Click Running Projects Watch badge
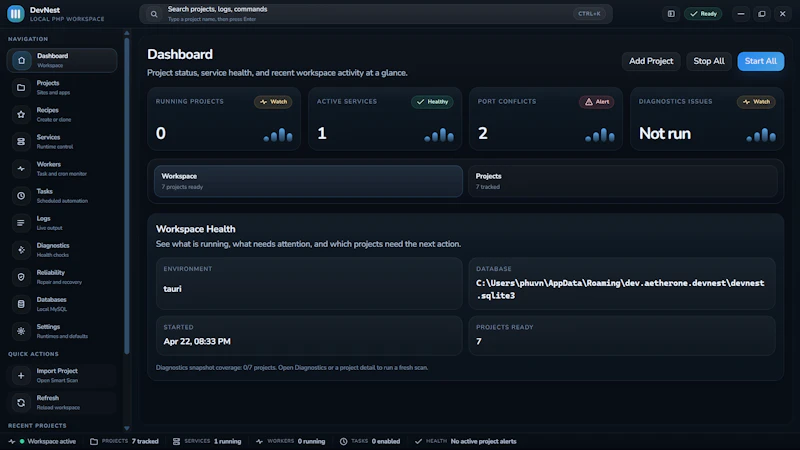Viewport: 800px width, 450px height. click(x=273, y=102)
